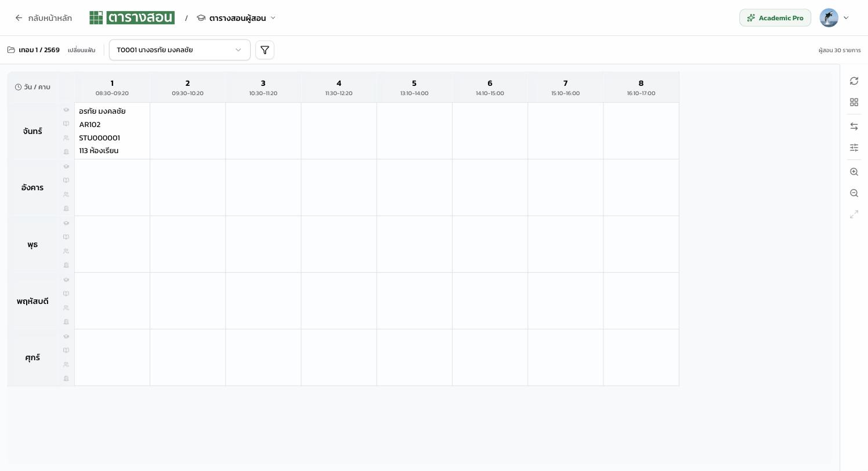
Task: Select period 2 header 09:30-10:20
Action: click(x=187, y=87)
